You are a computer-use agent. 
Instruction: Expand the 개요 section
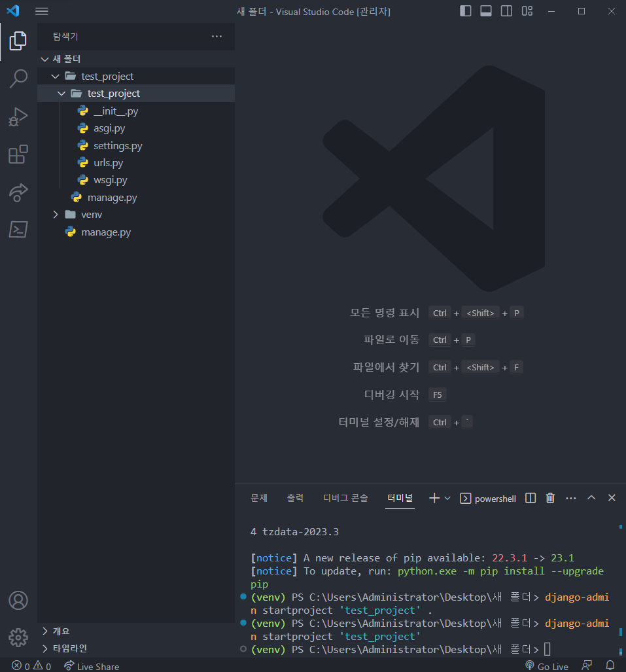[136, 631]
